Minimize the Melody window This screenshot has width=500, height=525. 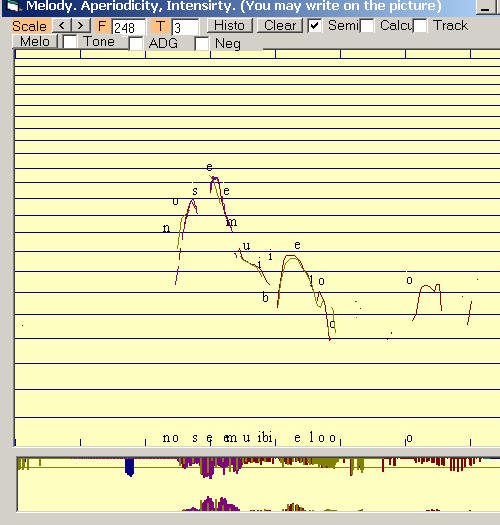[485, 7]
